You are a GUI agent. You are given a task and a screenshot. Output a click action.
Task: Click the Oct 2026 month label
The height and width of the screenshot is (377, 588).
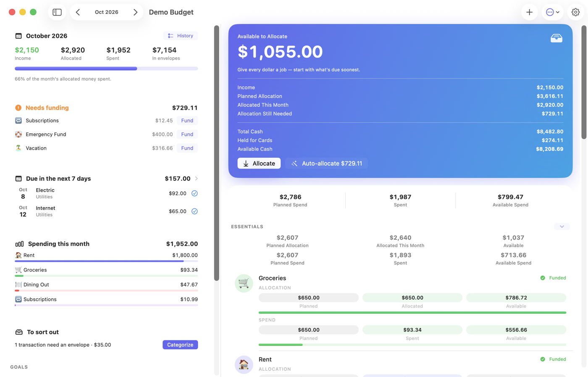point(107,12)
